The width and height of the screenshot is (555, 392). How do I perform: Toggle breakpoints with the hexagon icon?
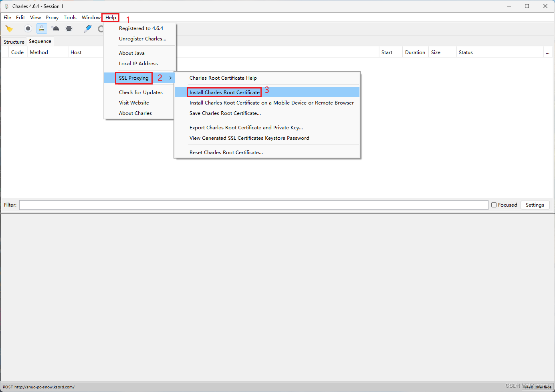pyautogui.click(x=69, y=28)
